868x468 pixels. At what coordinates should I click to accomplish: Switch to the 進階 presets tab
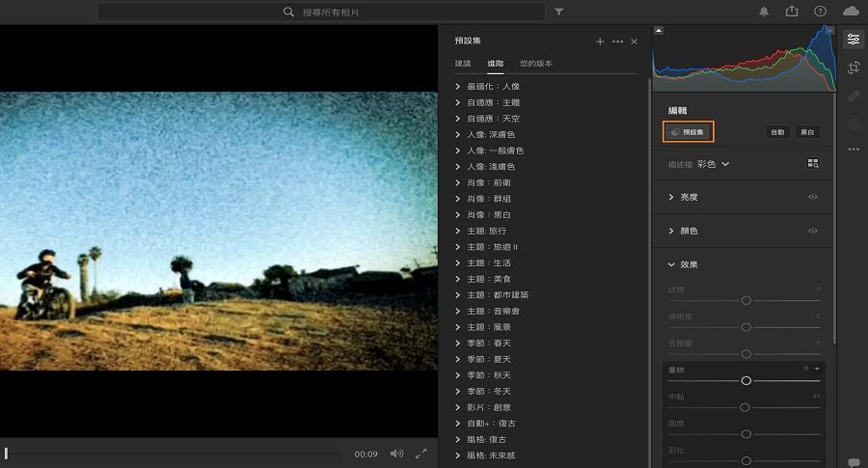click(x=496, y=64)
